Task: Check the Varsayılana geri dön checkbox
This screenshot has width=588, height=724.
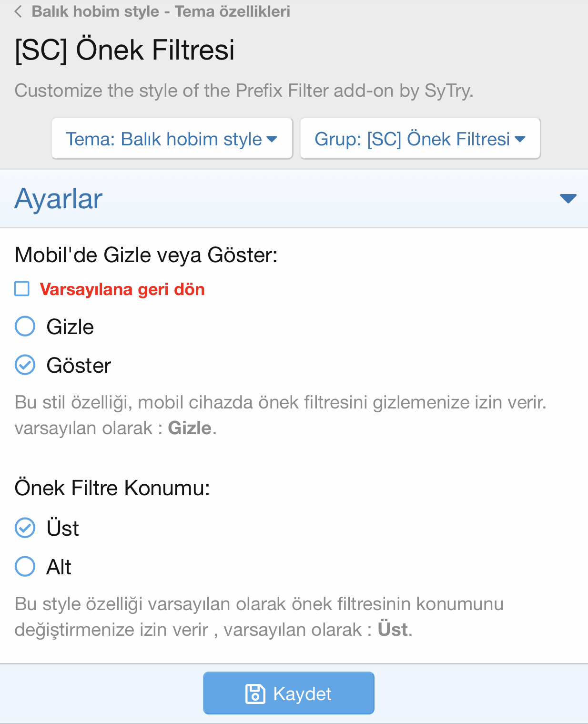Action: (22, 289)
